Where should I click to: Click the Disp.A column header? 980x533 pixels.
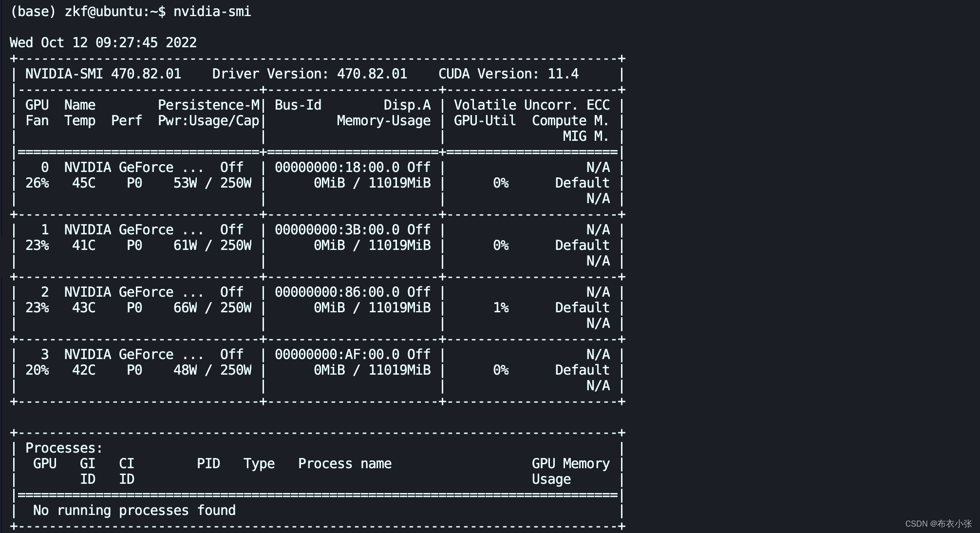click(x=407, y=105)
